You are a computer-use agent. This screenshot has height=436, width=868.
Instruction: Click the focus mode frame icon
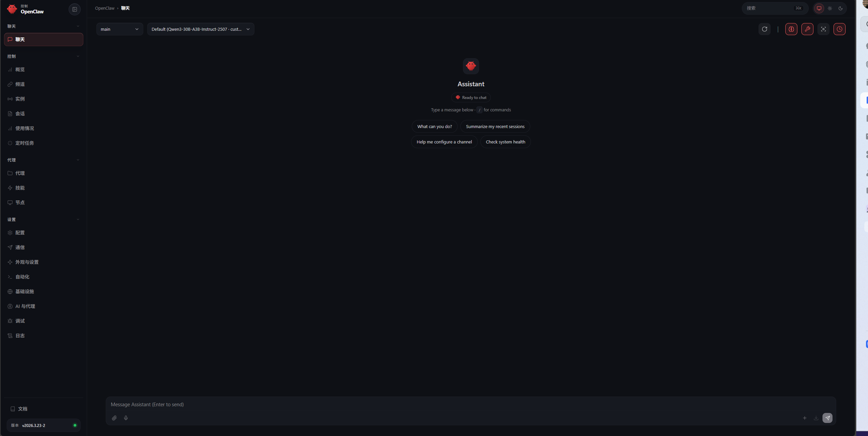click(823, 29)
